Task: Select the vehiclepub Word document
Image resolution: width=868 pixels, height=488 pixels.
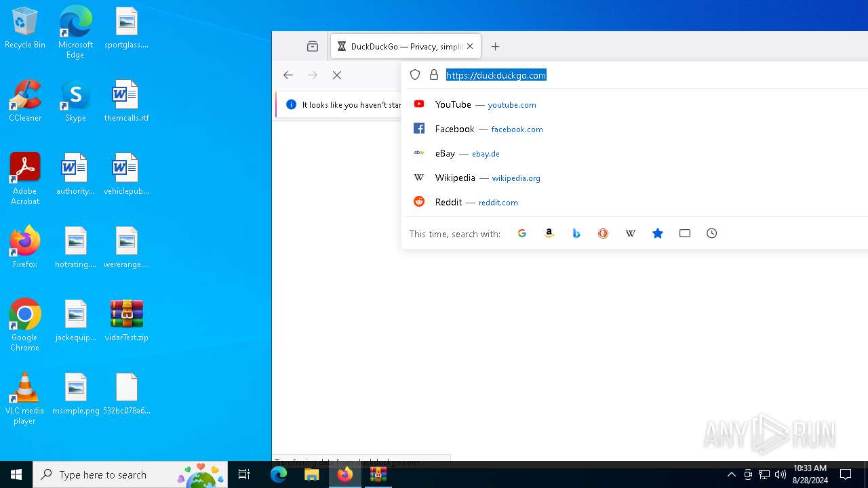Action: click(127, 175)
